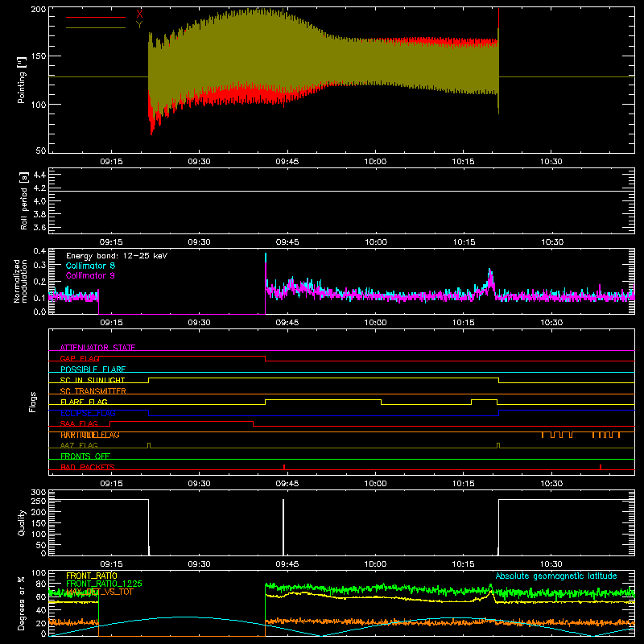Click the 200 tick on the Pointing axis

[38, 9]
